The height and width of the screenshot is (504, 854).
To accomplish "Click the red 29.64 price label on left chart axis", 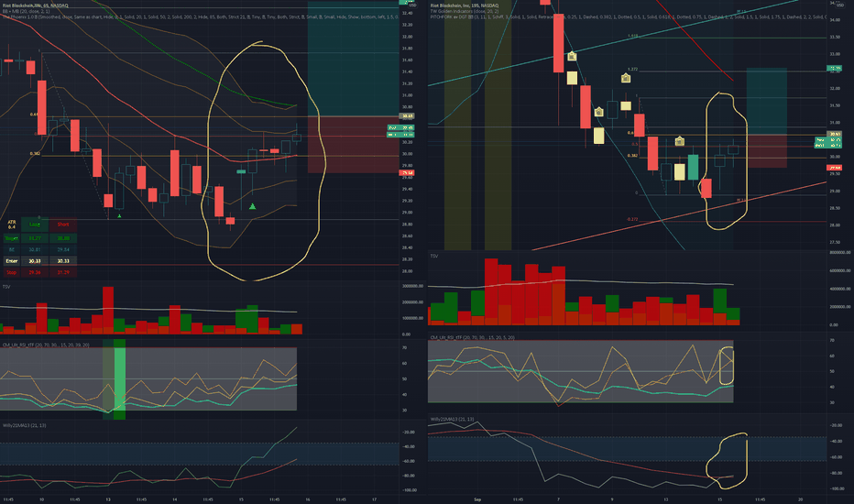I will point(407,172).
